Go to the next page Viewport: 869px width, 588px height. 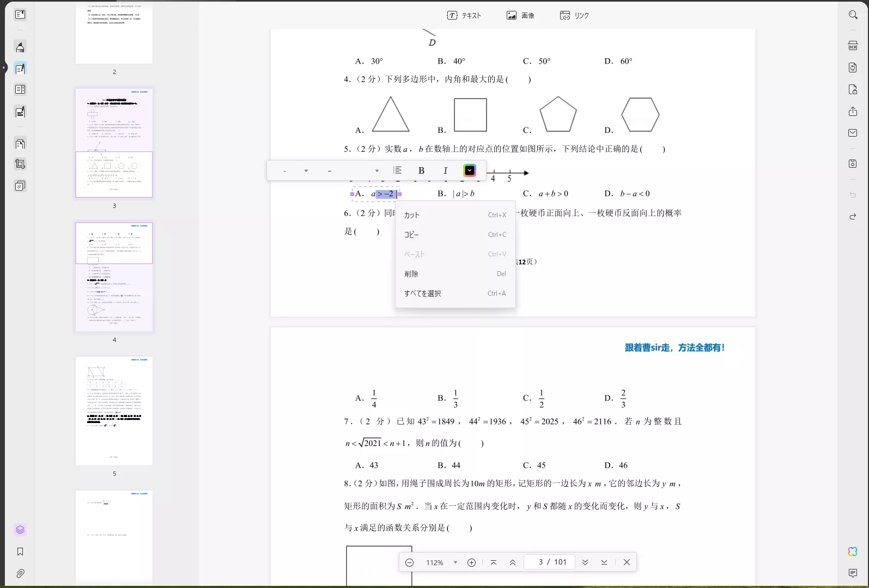(585, 562)
